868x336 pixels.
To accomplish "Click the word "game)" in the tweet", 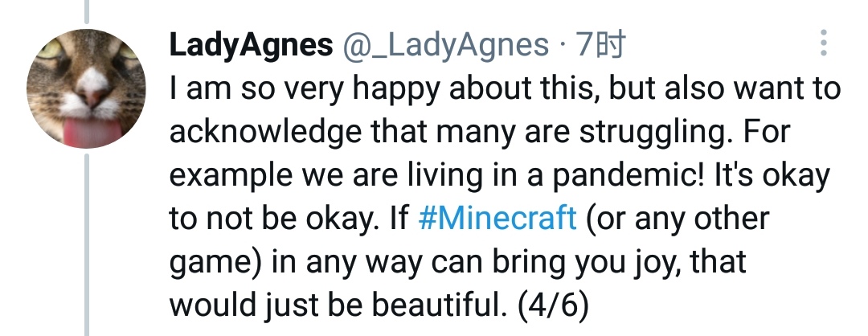I will coord(216,263).
